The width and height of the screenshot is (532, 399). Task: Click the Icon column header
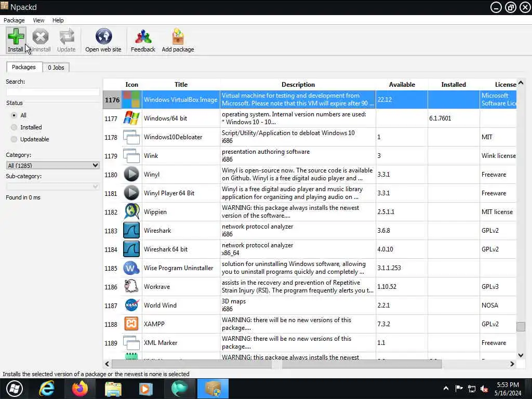tap(131, 85)
